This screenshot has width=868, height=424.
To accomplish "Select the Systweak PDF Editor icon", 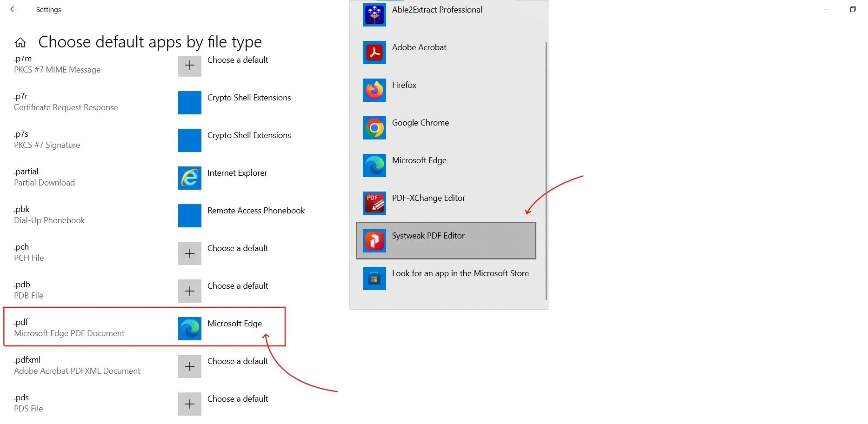I will coord(374,241).
